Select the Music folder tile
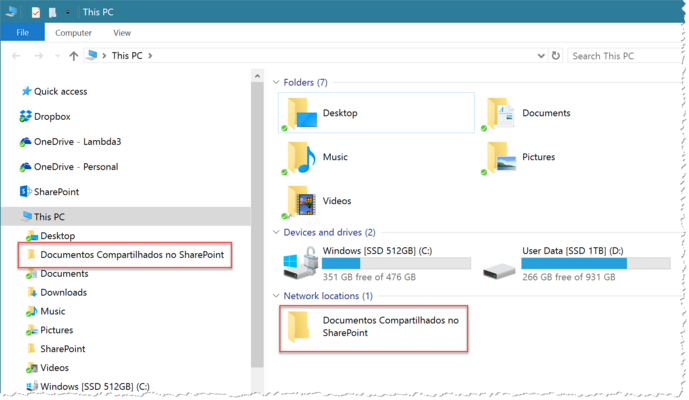 (315, 157)
